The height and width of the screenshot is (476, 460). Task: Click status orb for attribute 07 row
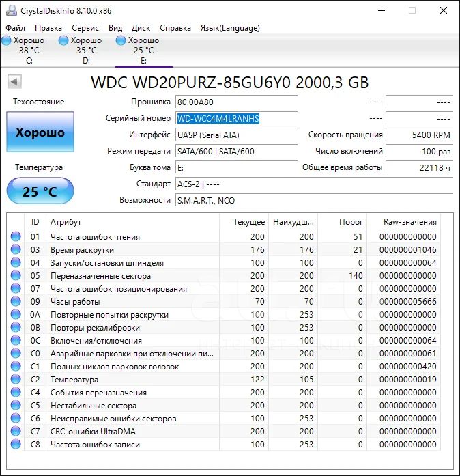[x=16, y=288]
